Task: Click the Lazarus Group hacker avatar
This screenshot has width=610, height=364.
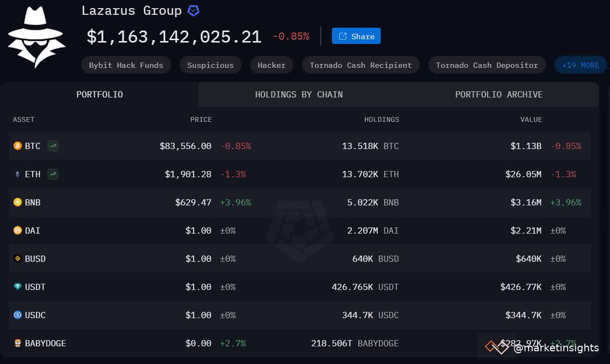Action: tap(37, 37)
